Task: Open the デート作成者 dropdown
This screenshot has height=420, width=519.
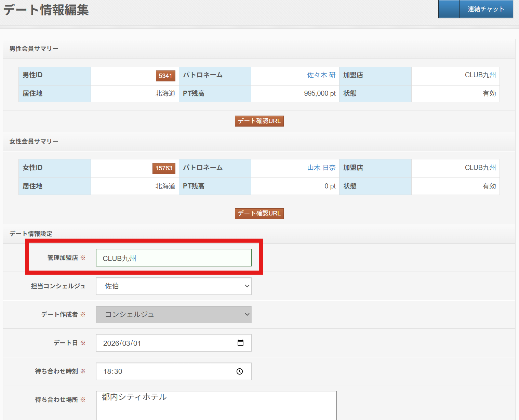Action: [x=174, y=315]
